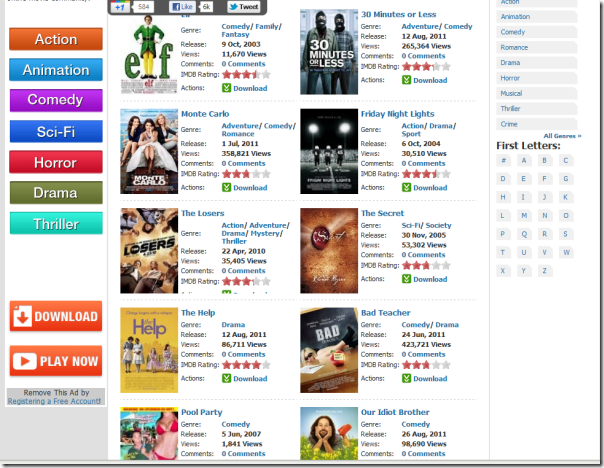The width and height of the screenshot is (604, 468).
Task: Click The Losers poster thumbnail
Action: 149,251
